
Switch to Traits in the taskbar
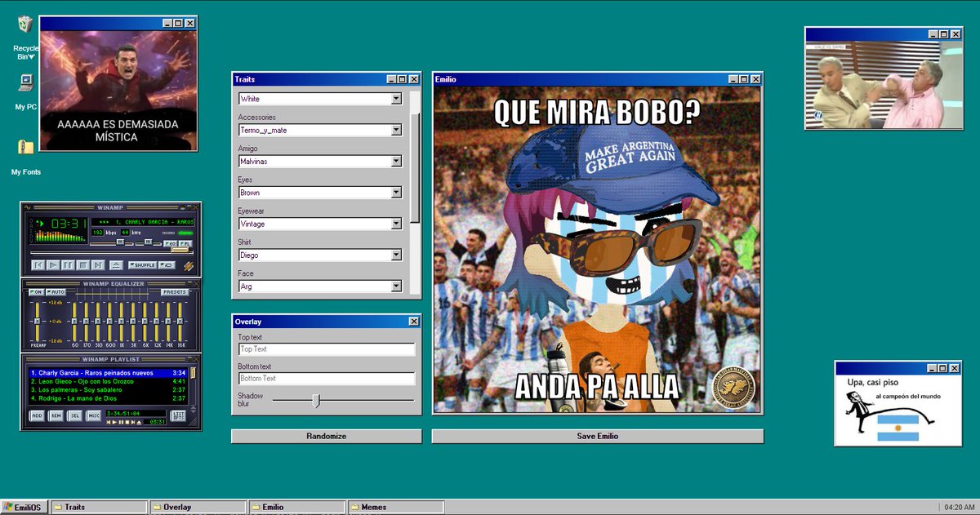pos(100,507)
